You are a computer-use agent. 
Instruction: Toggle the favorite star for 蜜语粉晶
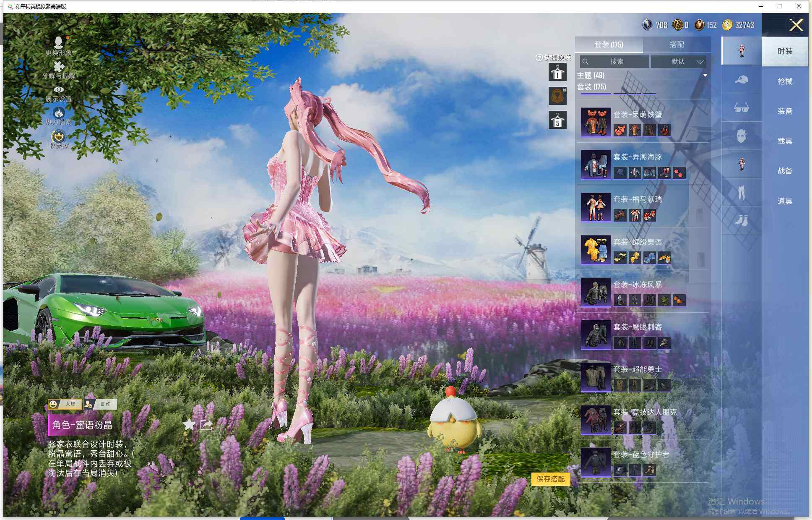(189, 425)
